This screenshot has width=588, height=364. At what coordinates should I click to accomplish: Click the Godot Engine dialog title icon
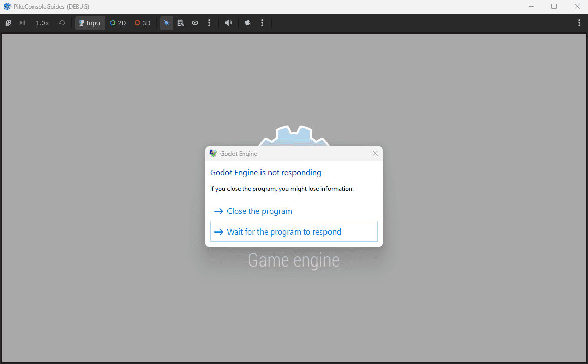[213, 154]
